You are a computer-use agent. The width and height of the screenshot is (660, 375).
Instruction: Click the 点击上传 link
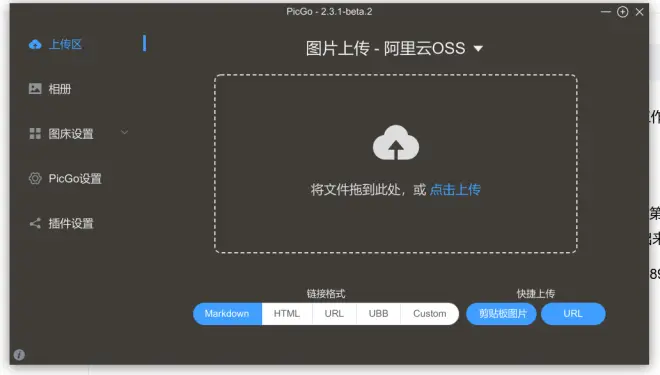[x=455, y=190]
